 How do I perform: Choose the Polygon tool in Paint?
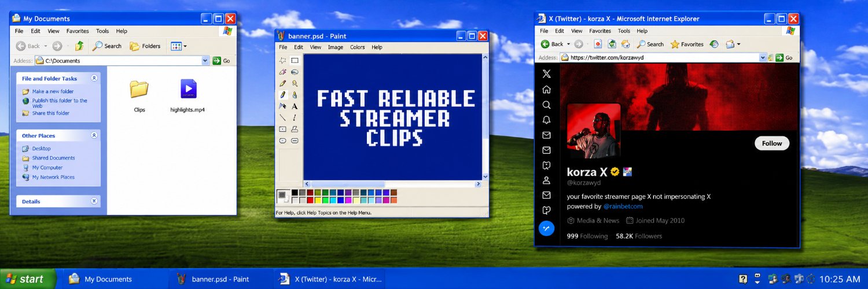coord(295,129)
